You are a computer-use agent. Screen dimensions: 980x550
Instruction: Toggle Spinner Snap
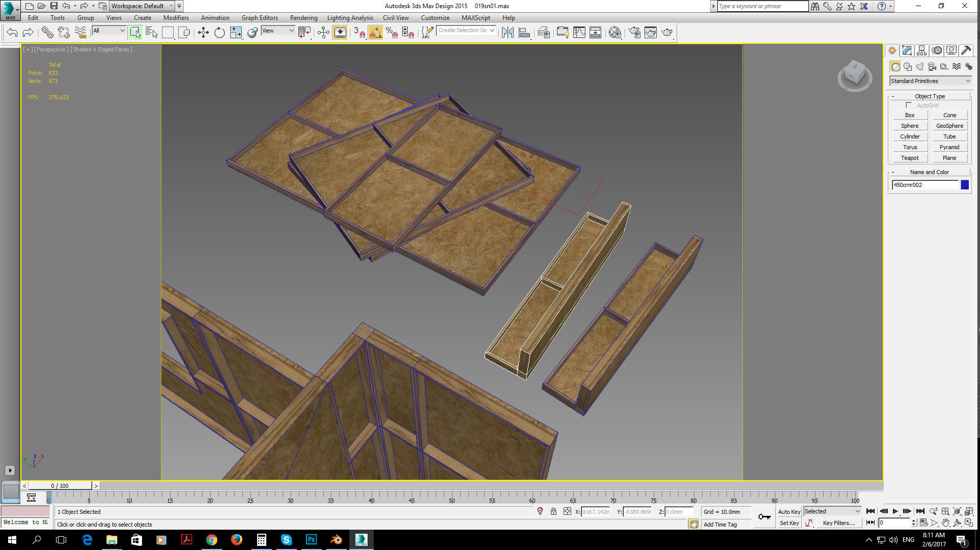click(x=408, y=33)
